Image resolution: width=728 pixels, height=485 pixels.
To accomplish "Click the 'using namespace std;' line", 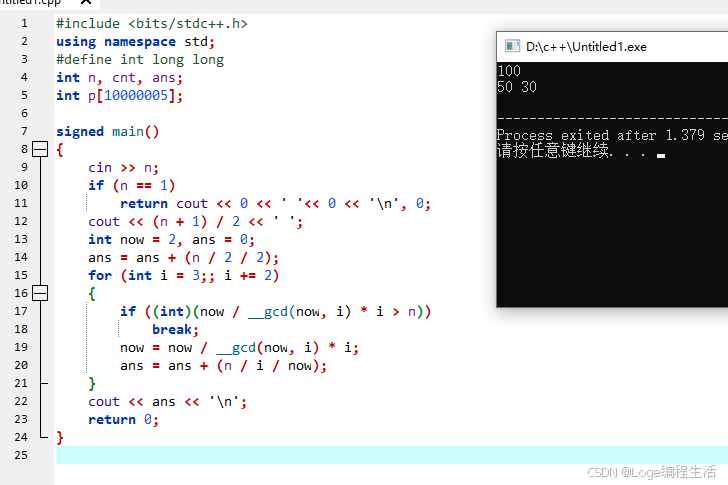I will 135,42.
